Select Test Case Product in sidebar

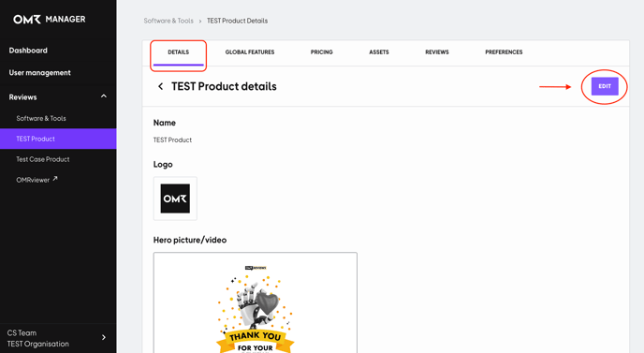point(43,159)
